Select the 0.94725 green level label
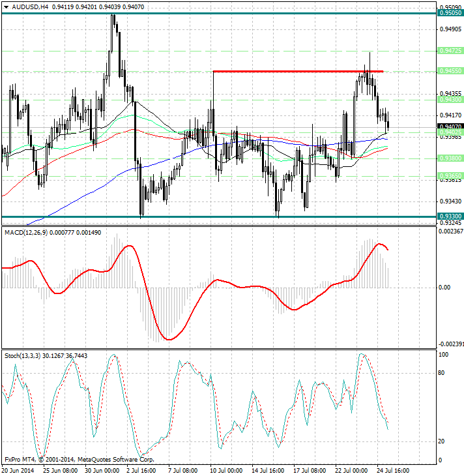Image resolution: width=464 pixels, height=476 pixels. click(451, 50)
